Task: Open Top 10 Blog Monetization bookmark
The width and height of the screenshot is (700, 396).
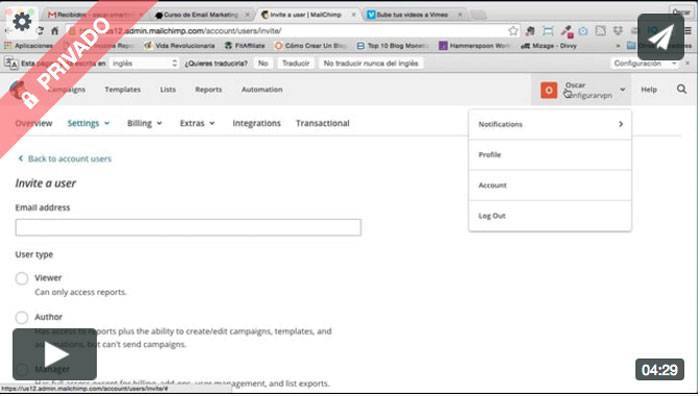Action: pos(393,46)
